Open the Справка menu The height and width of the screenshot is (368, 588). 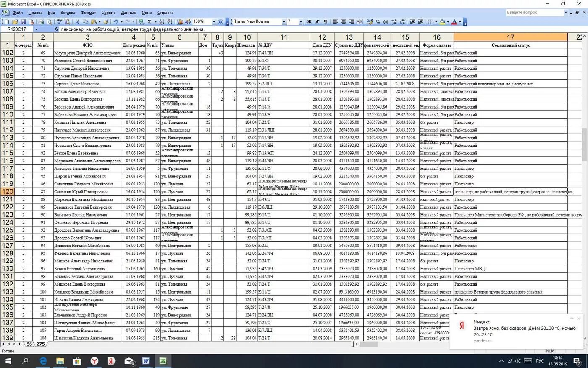[x=165, y=13]
